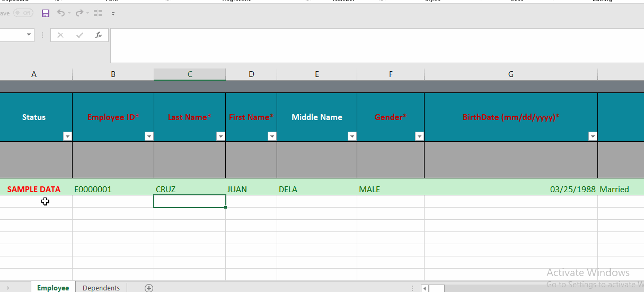Click the Cancel (X) formula bar icon
The width and height of the screenshot is (644, 292).
(60, 35)
